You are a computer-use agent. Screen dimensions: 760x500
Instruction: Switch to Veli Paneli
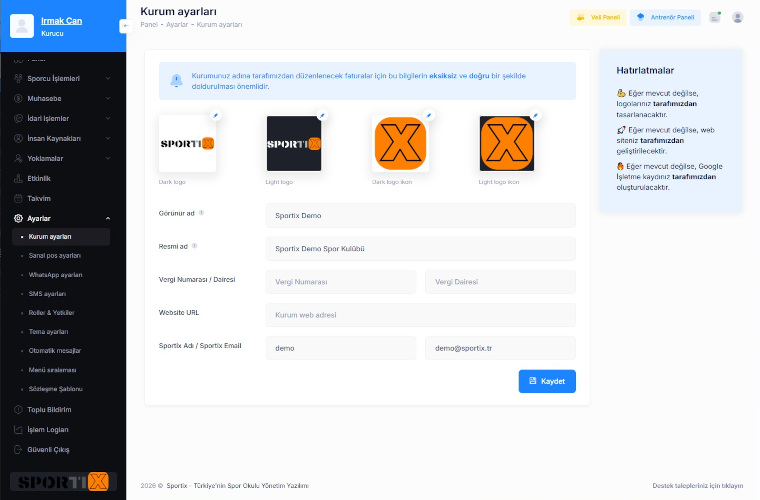(x=598, y=17)
